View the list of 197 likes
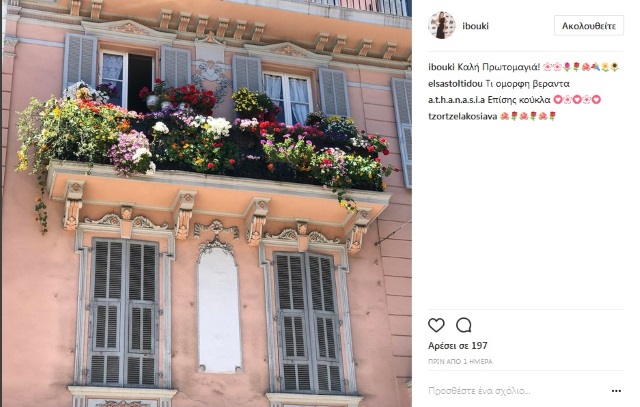Image resolution: width=640 pixels, height=407 pixels. tap(458, 346)
